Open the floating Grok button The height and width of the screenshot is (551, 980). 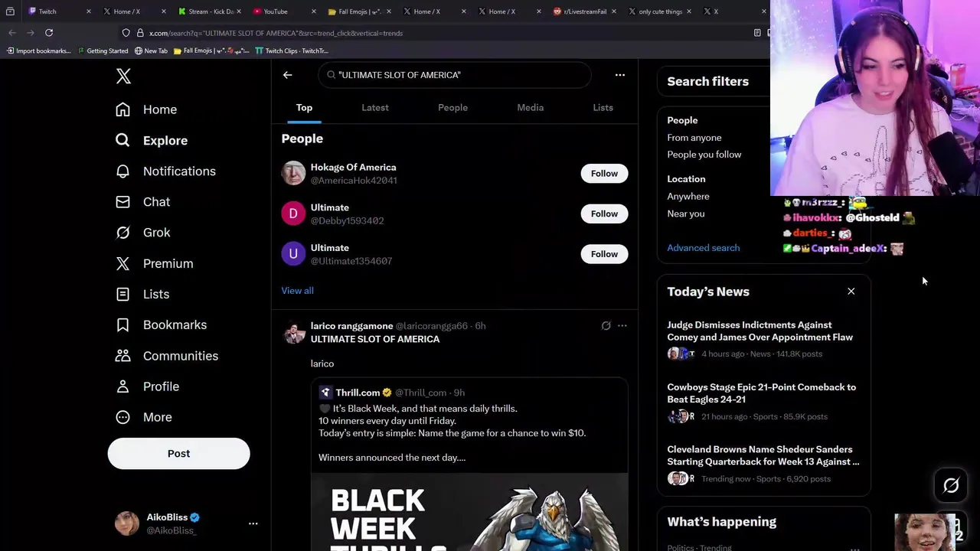(x=951, y=486)
